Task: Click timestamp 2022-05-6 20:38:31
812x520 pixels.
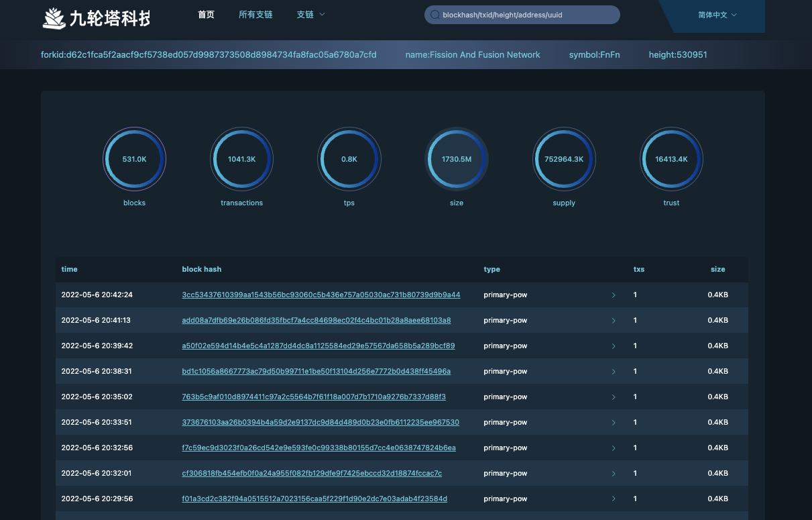Action: (97, 372)
